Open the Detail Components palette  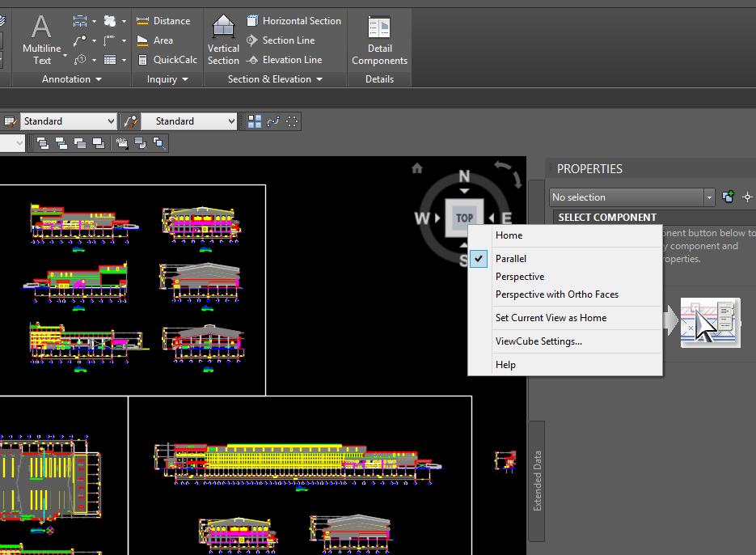click(x=378, y=39)
